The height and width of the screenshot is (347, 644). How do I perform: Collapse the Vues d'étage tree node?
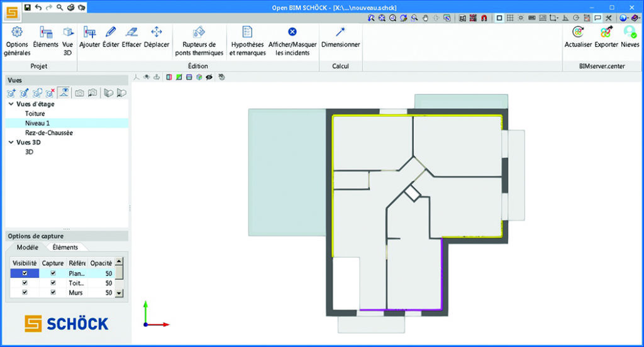pos(11,104)
